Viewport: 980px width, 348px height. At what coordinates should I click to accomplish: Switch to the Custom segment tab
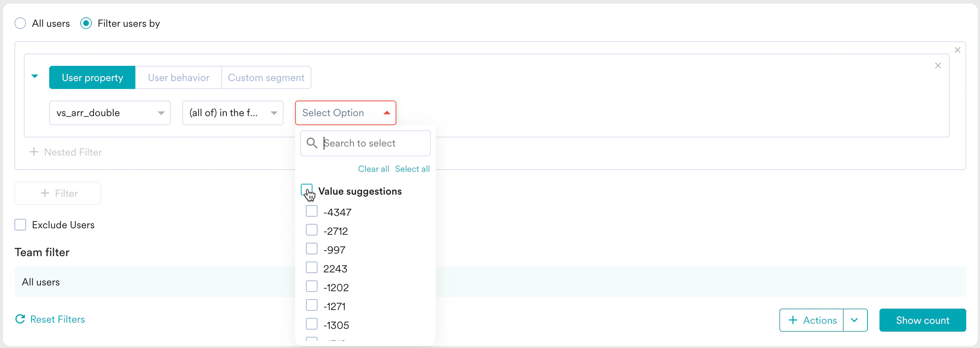(266, 77)
